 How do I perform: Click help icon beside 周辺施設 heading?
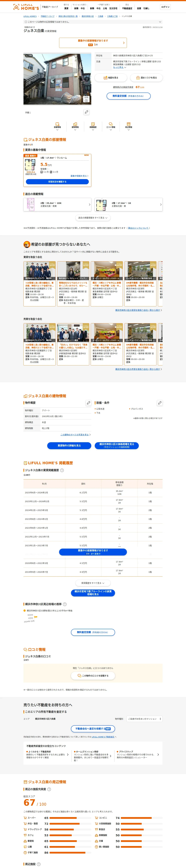coord(39,864)
